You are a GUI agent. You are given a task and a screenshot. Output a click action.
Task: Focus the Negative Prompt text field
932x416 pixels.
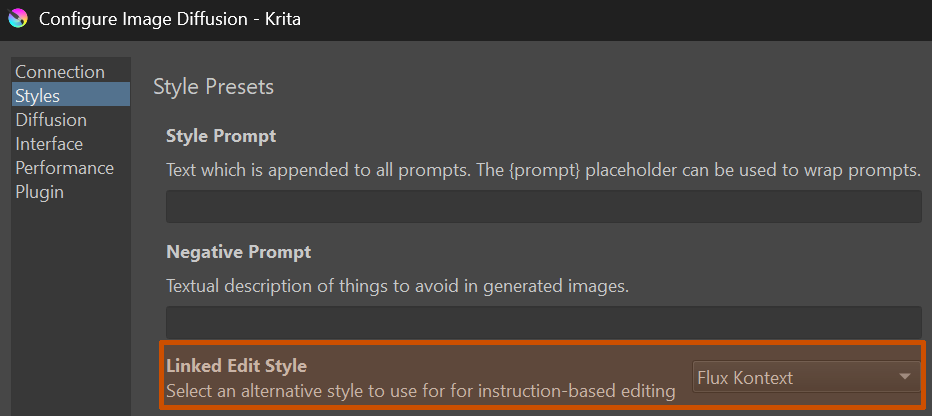(543, 322)
